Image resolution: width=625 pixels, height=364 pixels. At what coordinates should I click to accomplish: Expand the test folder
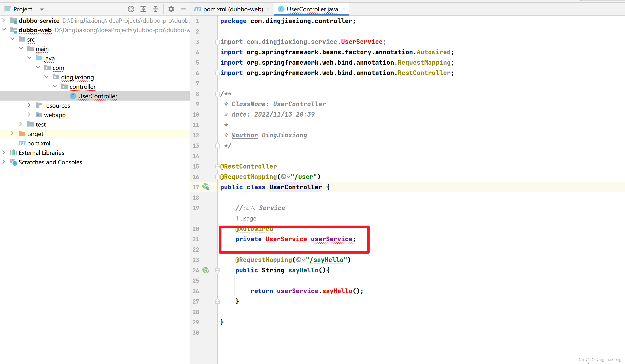21,124
